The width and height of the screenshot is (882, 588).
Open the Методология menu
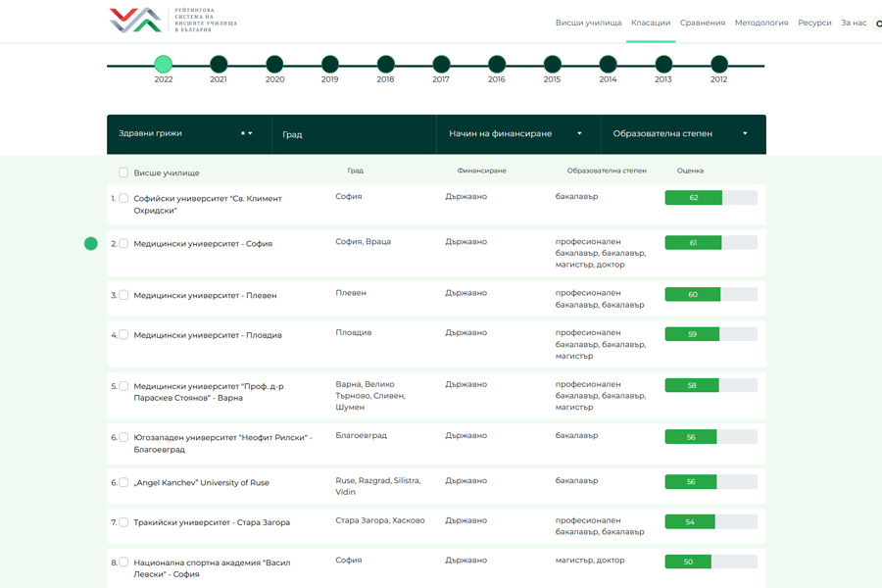761,24
